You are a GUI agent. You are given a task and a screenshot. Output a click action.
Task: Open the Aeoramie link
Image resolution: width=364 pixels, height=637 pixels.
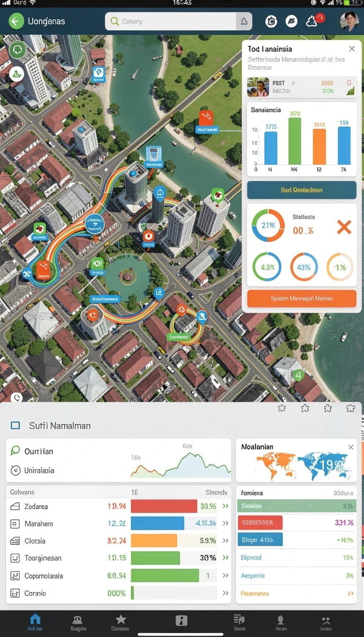pyautogui.click(x=253, y=575)
